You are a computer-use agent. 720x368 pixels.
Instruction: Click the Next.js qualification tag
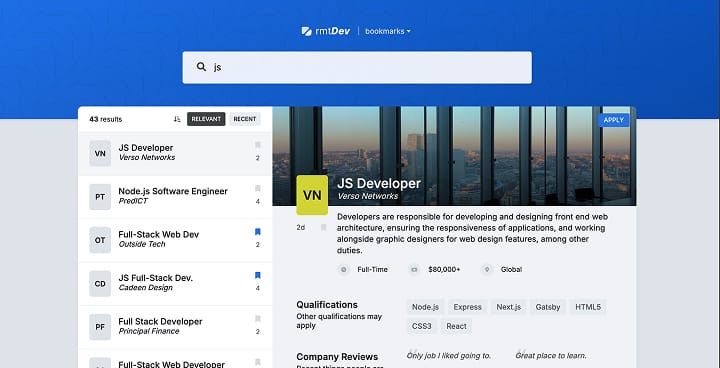509,307
